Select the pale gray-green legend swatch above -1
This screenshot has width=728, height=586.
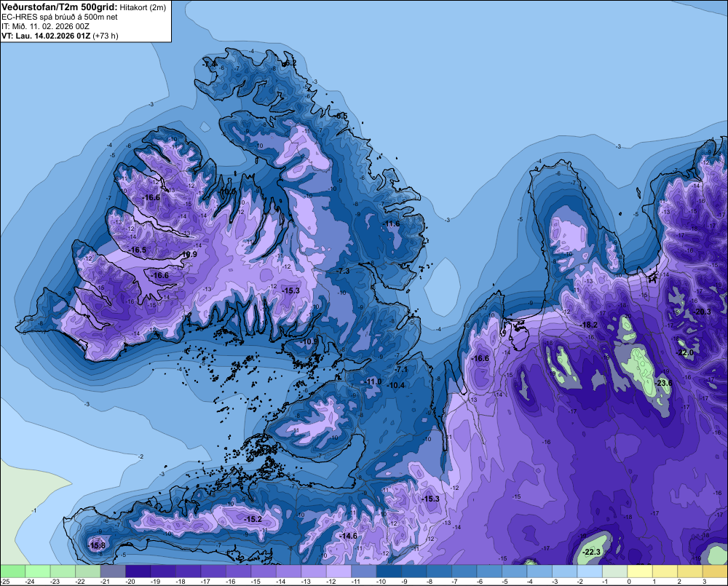coord(615,571)
